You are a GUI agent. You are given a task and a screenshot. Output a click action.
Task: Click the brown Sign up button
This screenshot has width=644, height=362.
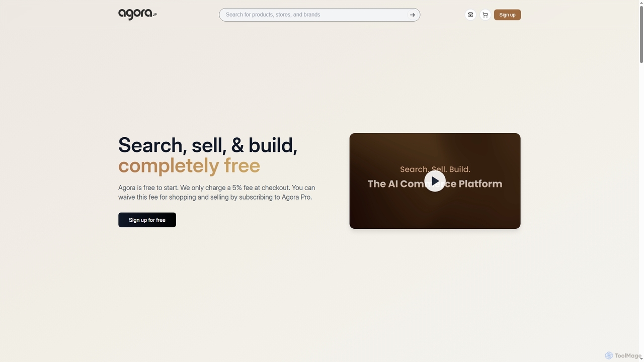click(507, 15)
